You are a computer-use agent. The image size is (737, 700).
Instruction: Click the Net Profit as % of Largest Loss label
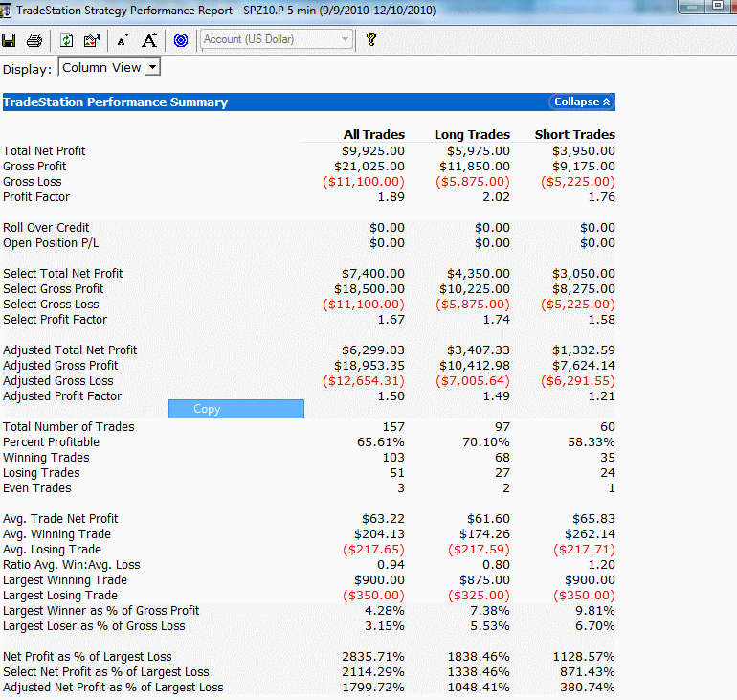click(87, 657)
